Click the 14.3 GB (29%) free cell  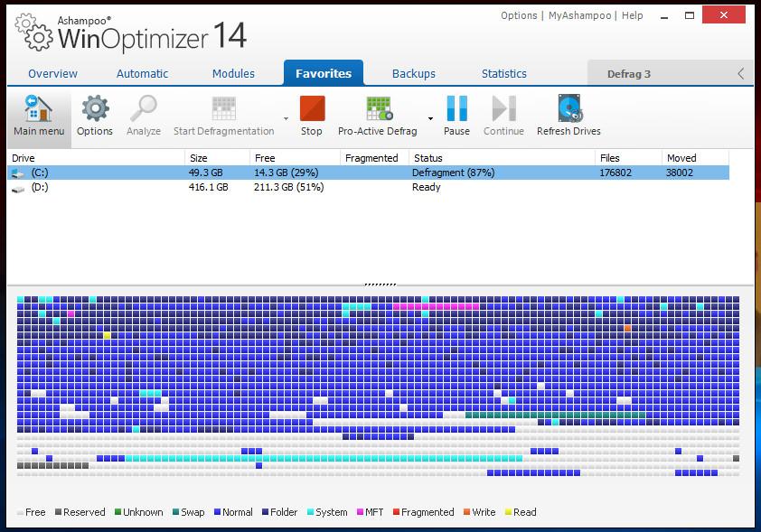[287, 173]
